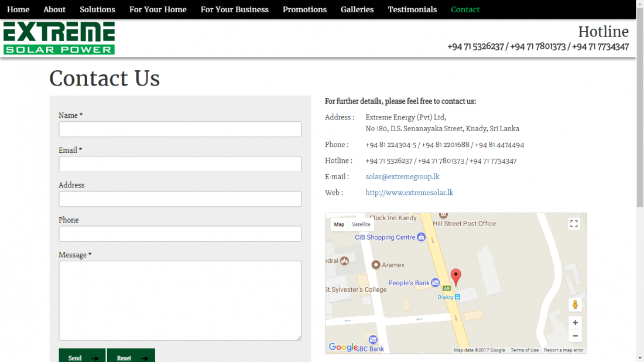Click the page vertical scrollbar
The image size is (644, 362).
click(640, 107)
